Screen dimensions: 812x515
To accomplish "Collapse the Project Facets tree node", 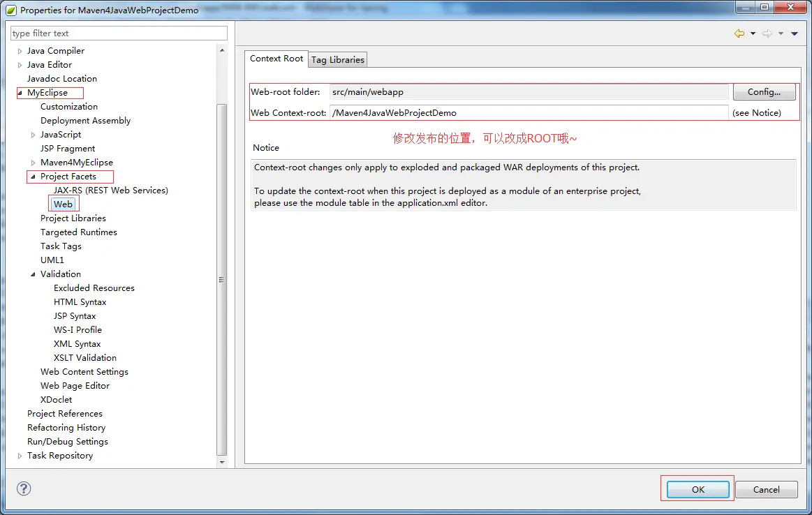I will point(33,177).
